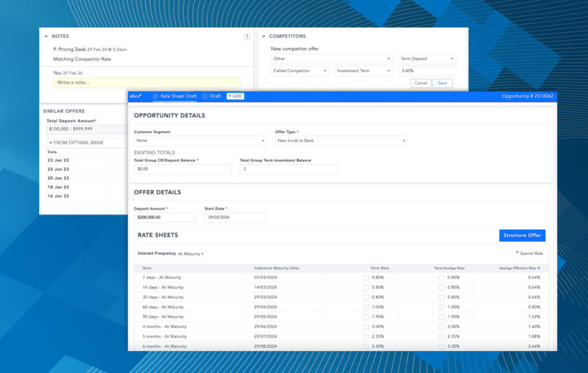Click the notes count badge icon
588x373 pixels.
click(247, 36)
